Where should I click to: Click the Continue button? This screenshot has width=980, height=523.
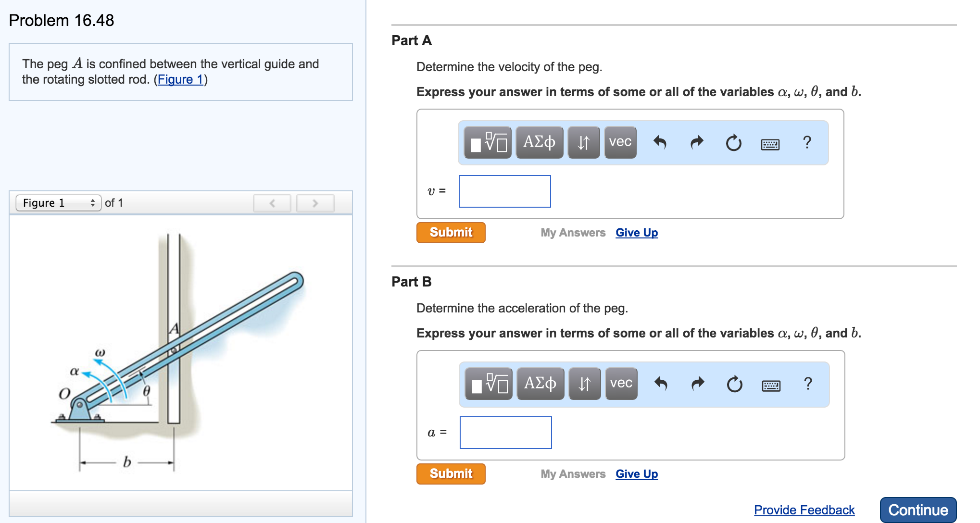tap(917, 510)
